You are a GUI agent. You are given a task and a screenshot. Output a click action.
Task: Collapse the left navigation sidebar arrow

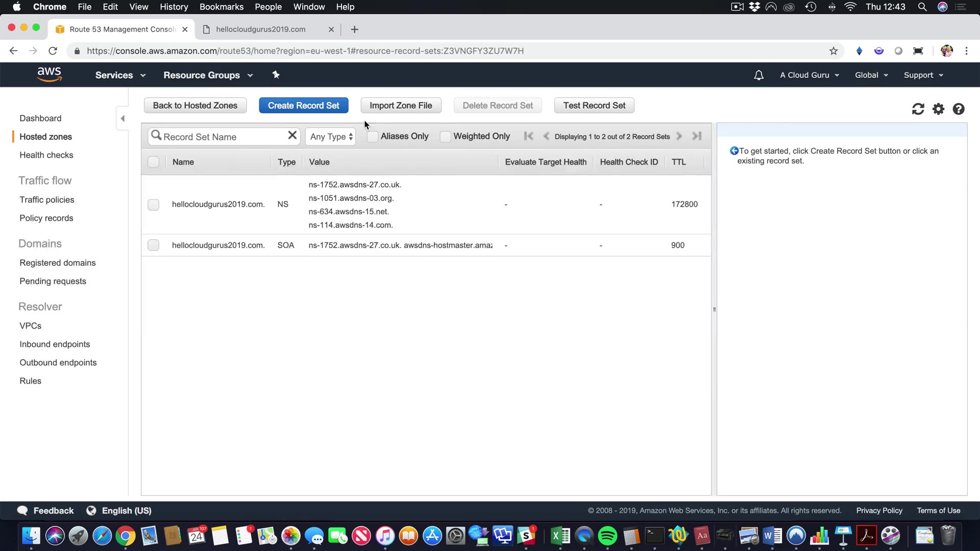pyautogui.click(x=122, y=118)
